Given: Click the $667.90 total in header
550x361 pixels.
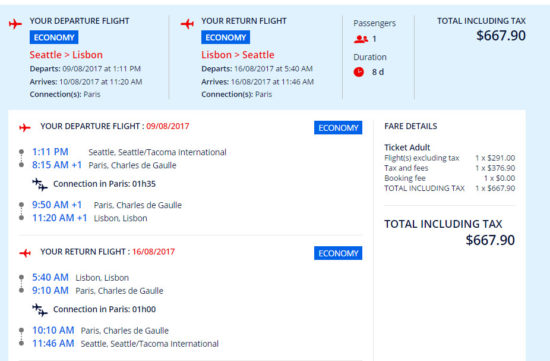Looking at the screenshot, I should click(x=501, y=35).
